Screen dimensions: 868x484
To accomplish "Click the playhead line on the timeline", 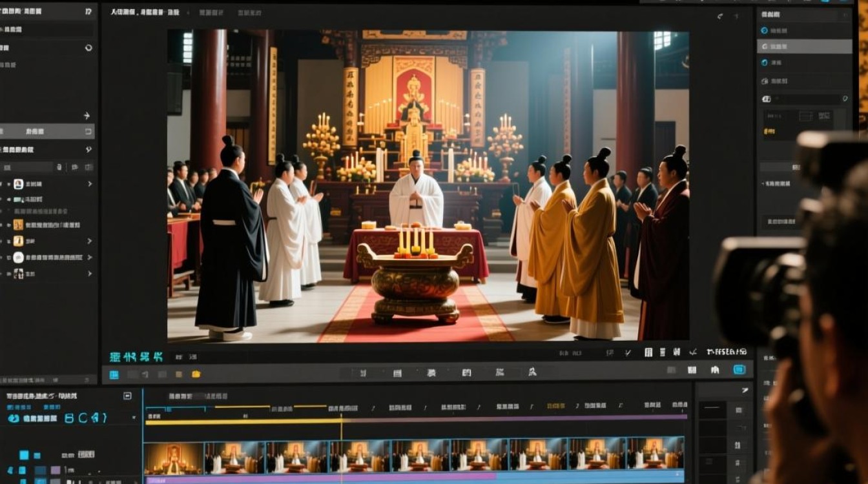I will [x=341, y=447].
